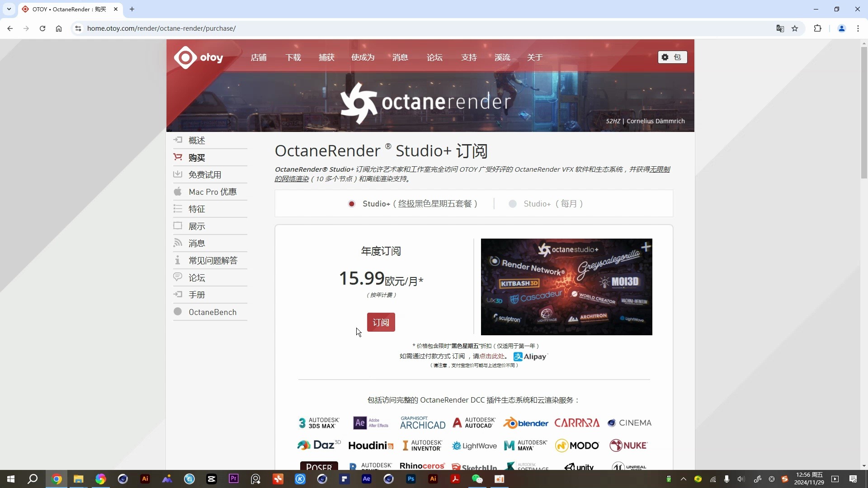Click the shopping cart icon next to 购买
Screen dimensions: 868x488
tap(178, 157)
